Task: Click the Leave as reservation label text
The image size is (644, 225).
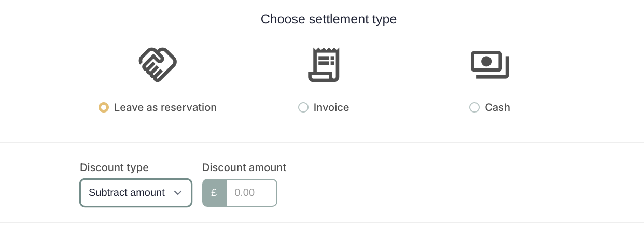Action: coord(165,107)
